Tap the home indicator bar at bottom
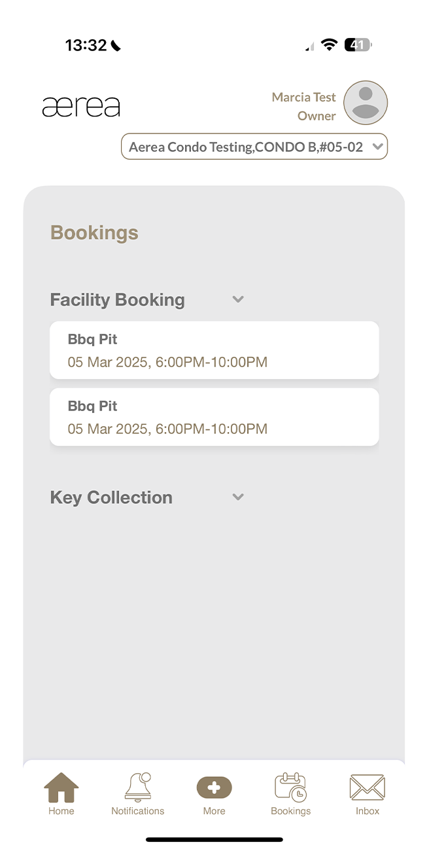The height and width of the screenshot is (868, 429). (214, 839)
